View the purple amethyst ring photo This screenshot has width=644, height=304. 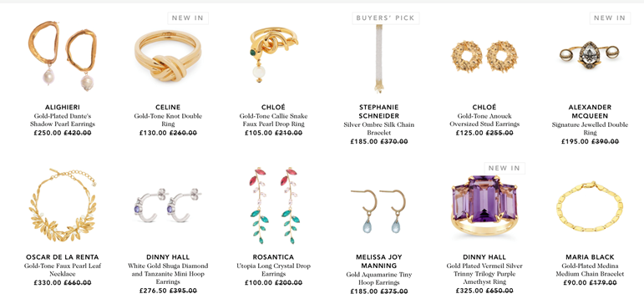click(x=484, y=206)
